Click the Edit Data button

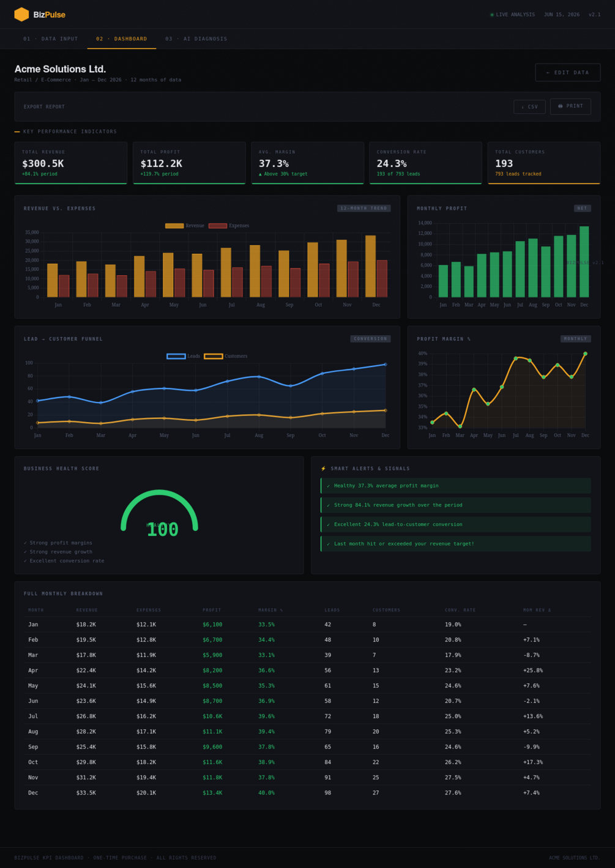point(568,72)
